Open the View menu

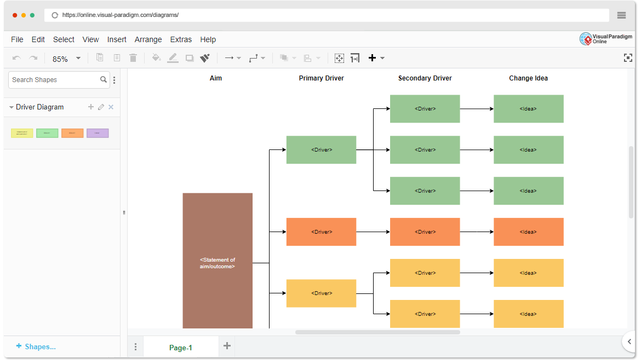pos(91,39)
